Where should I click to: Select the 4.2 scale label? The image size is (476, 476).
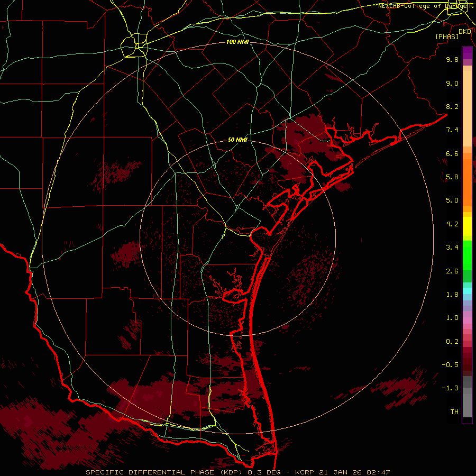pos(452,224)
